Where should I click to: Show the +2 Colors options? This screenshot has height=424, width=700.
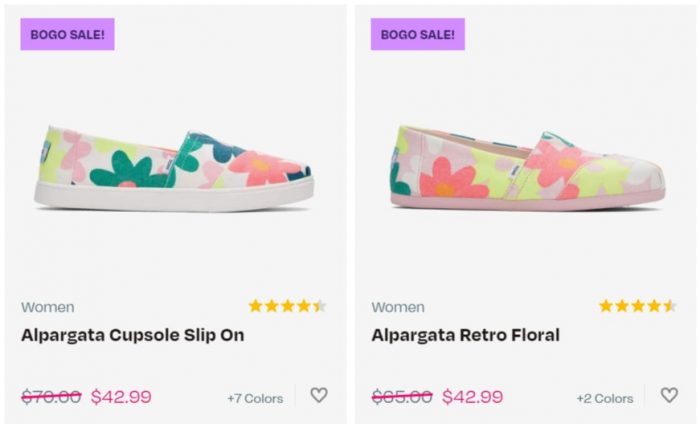(605, 398)
